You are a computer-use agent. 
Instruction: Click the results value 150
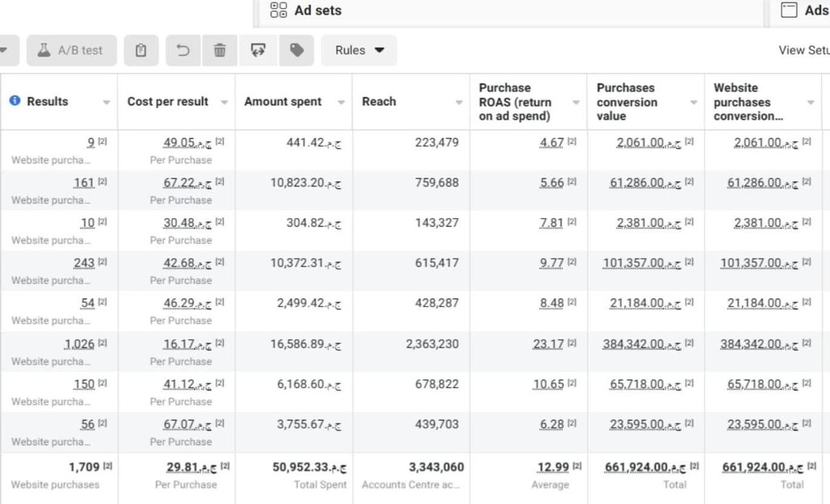click(83, 384)
